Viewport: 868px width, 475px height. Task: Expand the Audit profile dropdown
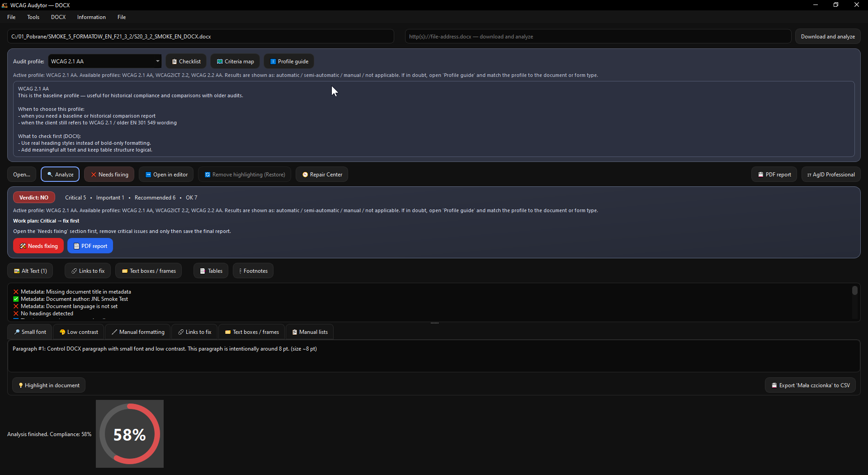(105, 62)
